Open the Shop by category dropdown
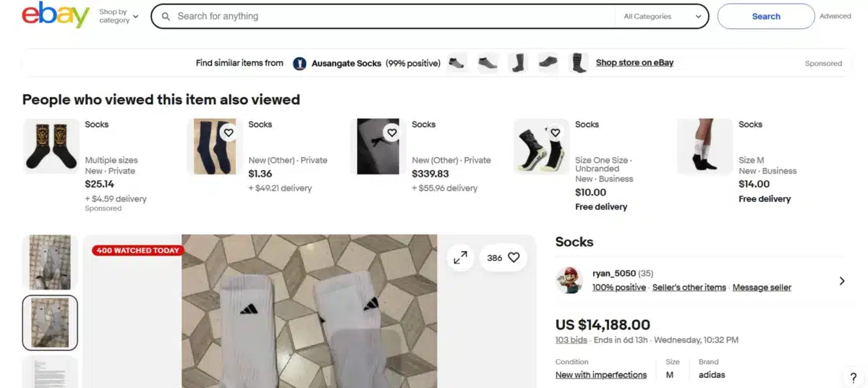Screen dimensions: 868x388 click(x=119, y=16)
